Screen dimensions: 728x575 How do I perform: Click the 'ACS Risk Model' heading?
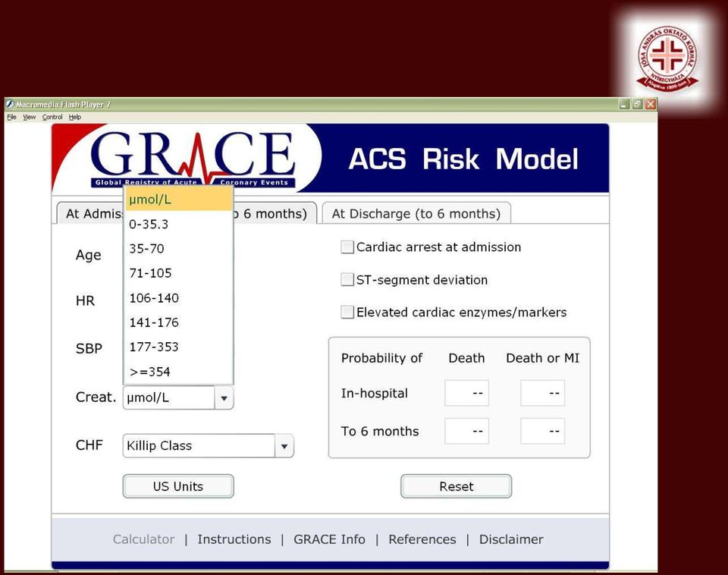click(463, 159)
